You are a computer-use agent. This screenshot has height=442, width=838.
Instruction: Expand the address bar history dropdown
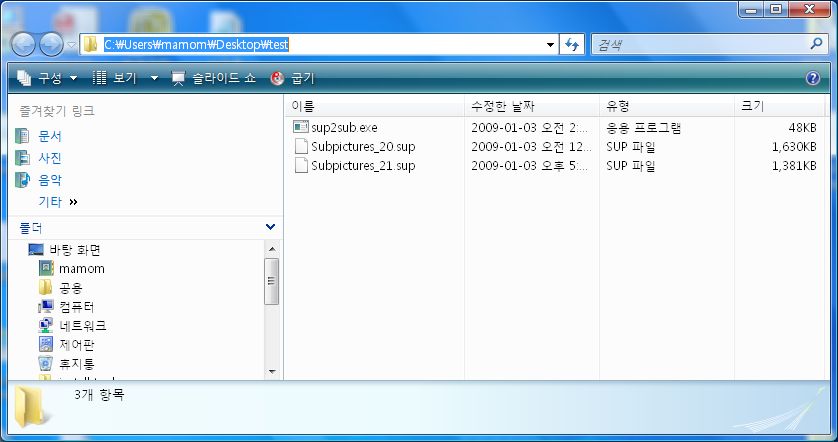(550, 45)
